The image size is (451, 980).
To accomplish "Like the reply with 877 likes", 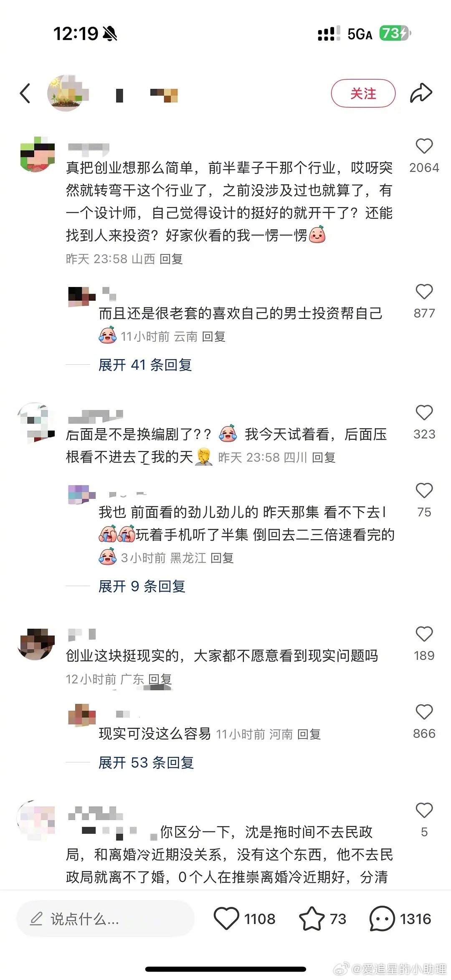I will (424, 292).
